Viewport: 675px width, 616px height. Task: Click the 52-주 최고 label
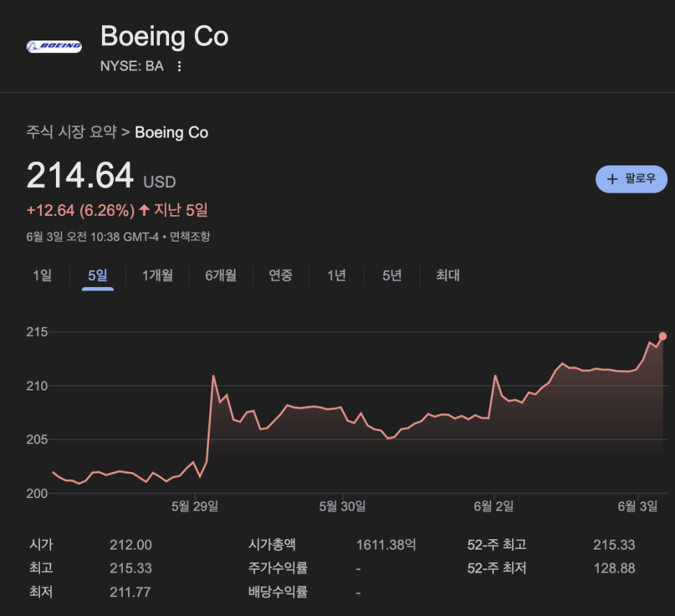(x=498, y=545)
